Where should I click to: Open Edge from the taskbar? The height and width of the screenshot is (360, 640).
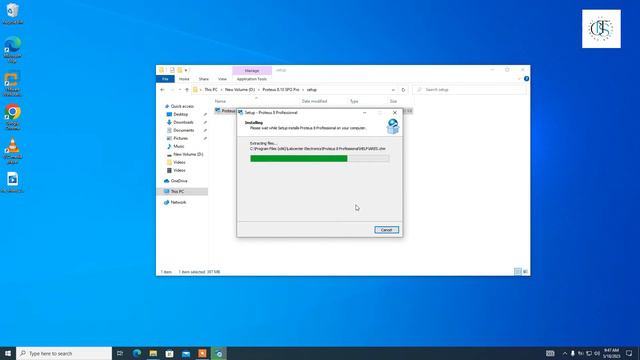click(x=137, y=353)
